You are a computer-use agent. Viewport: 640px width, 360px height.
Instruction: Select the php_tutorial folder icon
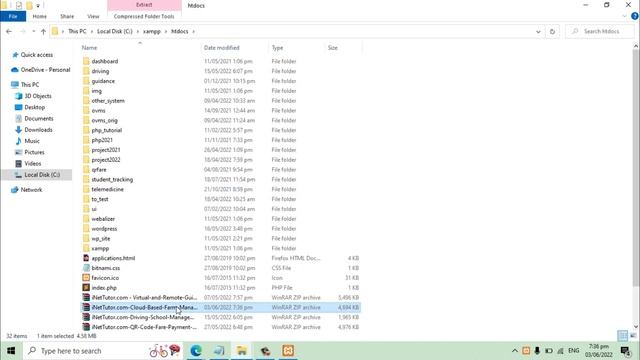pyautogui.click(x=86, y=130)
